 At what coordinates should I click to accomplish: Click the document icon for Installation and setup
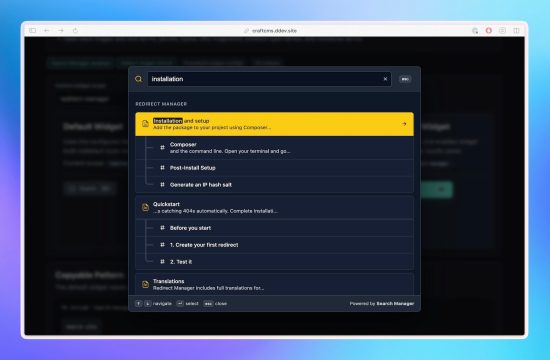(x=145, y=124)
